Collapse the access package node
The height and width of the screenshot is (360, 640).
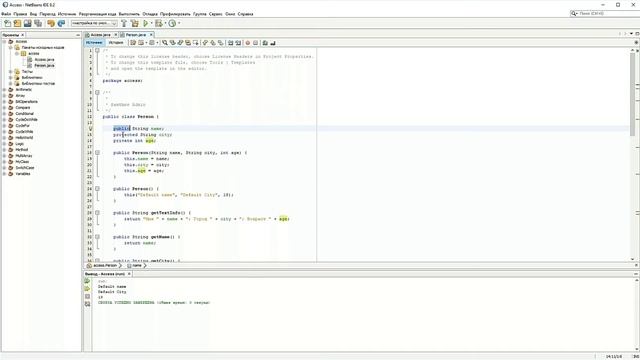click(17, 53)
